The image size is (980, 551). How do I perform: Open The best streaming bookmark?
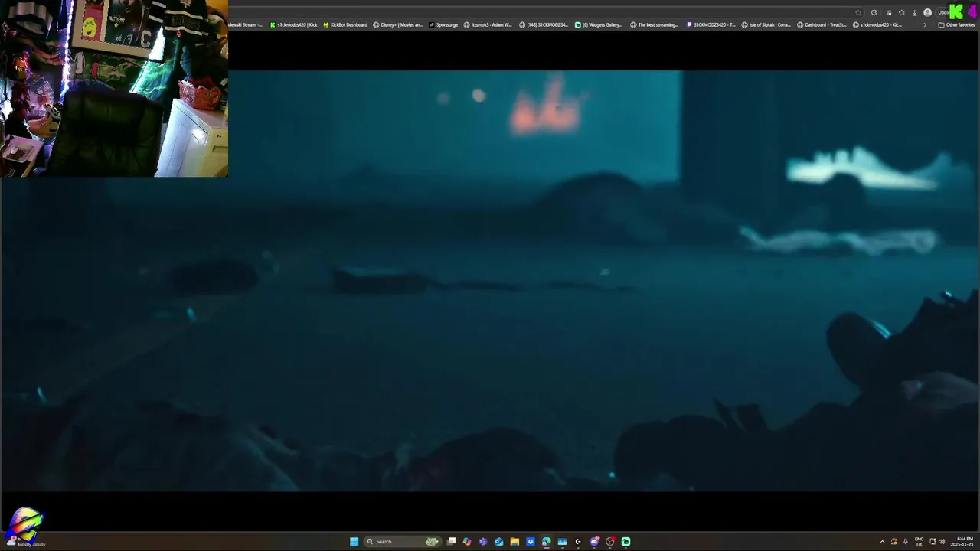coord(655,24)
